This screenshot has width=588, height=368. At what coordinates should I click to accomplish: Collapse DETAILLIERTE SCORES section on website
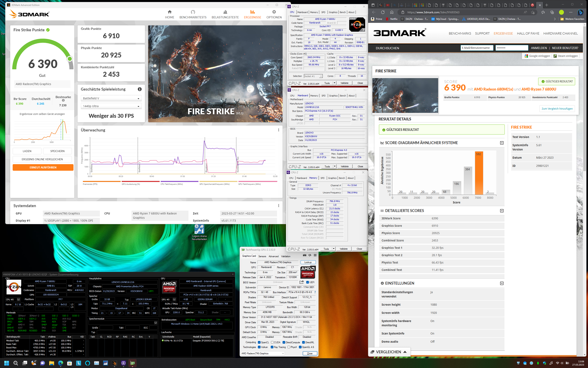click(501, 211)
